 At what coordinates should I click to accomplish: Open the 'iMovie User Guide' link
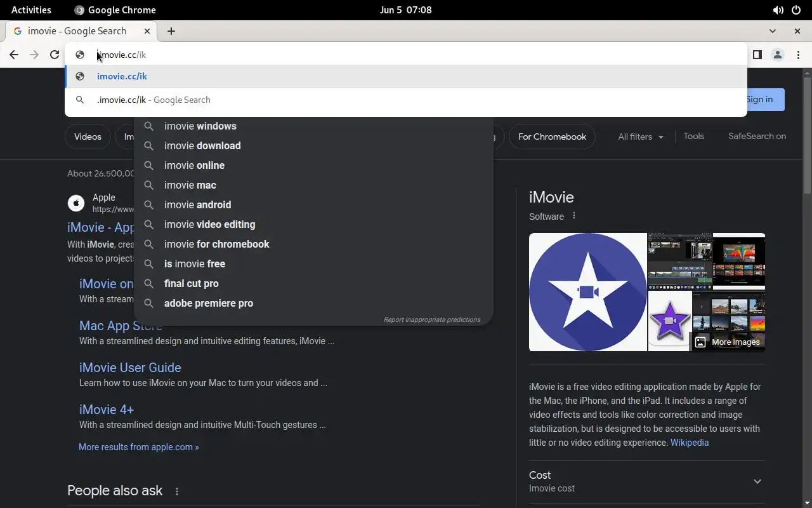tap(130, 368)
